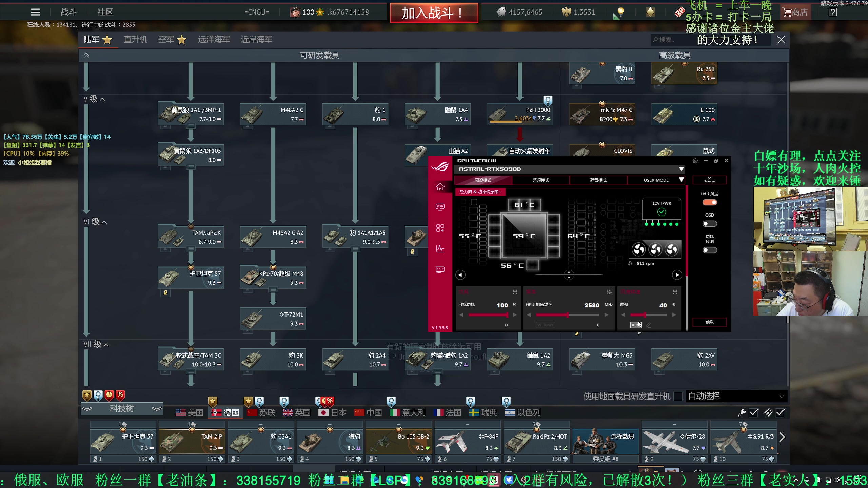Click the GPU 加速频率 slider handle
The width and height of the screenshot is (868, 488).
[x=567, y=315]
